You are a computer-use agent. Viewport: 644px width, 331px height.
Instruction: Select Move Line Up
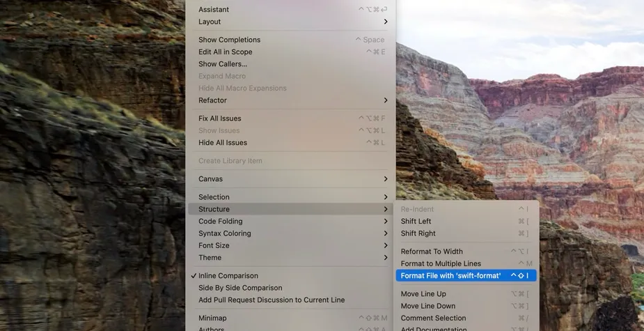point(466,293)
